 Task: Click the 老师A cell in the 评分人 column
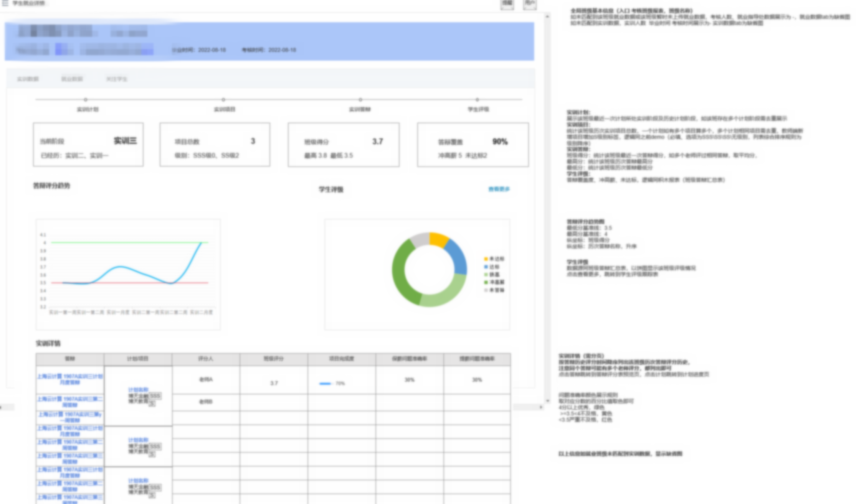[x=206, y=379]
